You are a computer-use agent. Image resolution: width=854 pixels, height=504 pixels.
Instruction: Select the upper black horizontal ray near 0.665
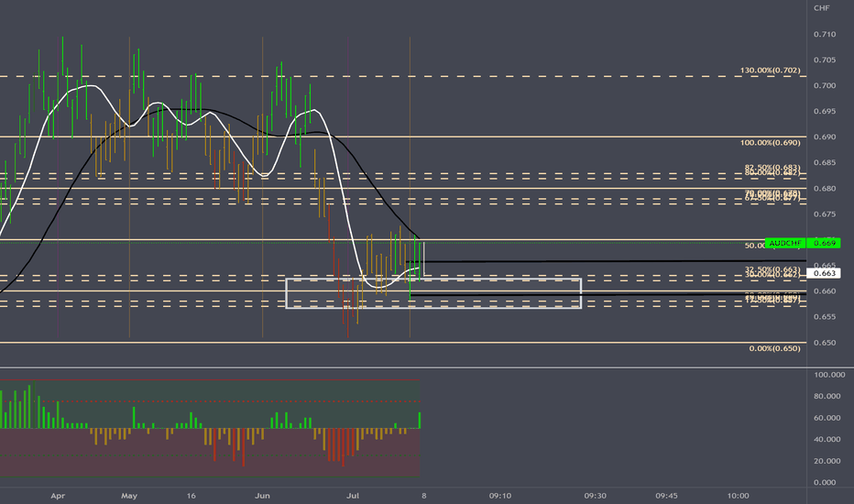click(606, 261)
